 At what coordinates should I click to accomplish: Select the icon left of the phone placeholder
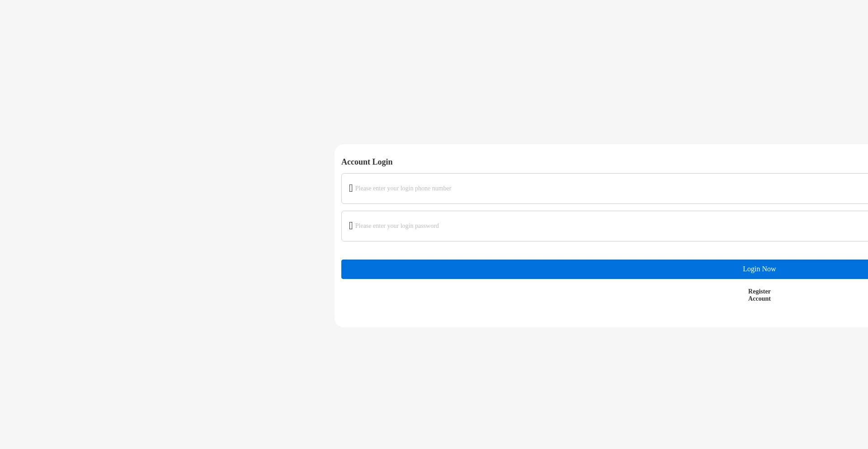tap(351, 188)
